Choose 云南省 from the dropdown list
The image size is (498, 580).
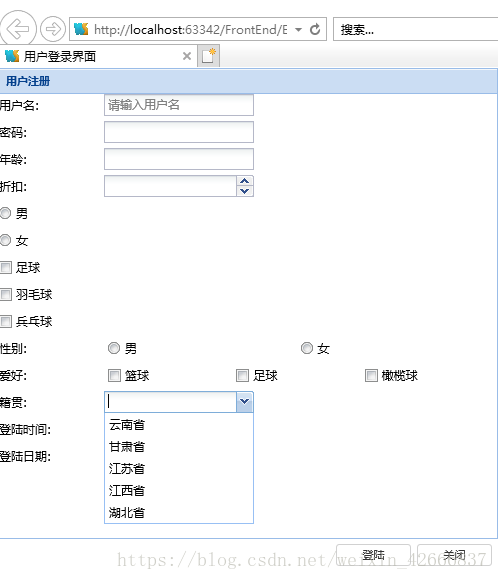179,425
